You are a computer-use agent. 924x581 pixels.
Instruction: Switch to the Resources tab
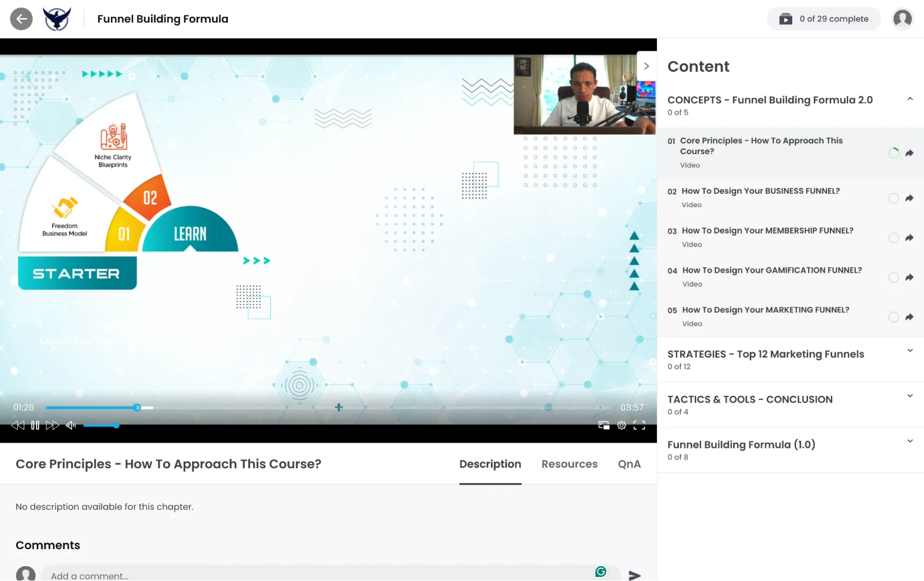[569, 464]
